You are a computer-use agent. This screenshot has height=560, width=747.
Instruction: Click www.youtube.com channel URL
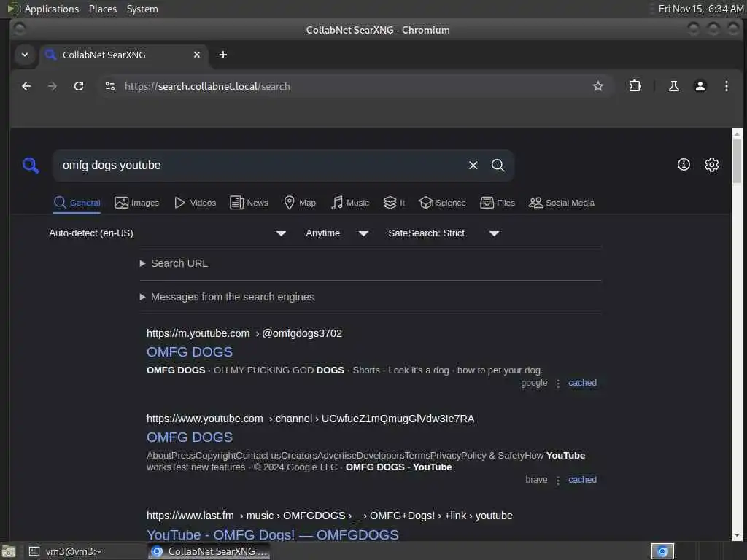(x=310, y=419)
